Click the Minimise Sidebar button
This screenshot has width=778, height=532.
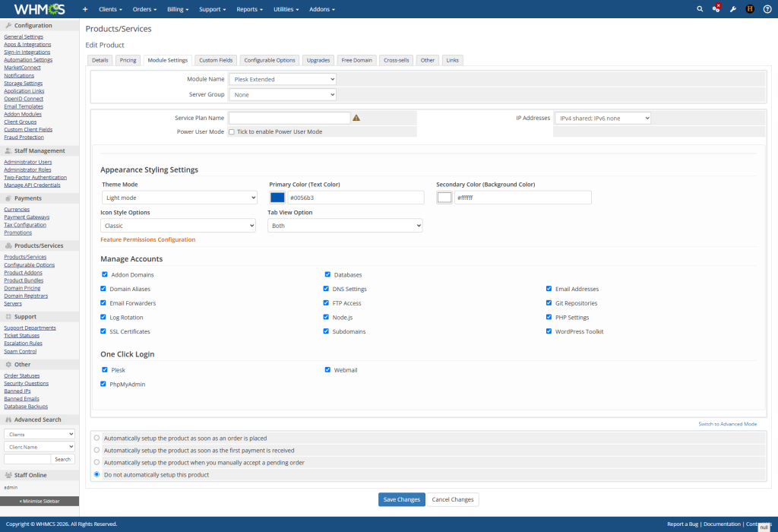(x=40, y=502)
